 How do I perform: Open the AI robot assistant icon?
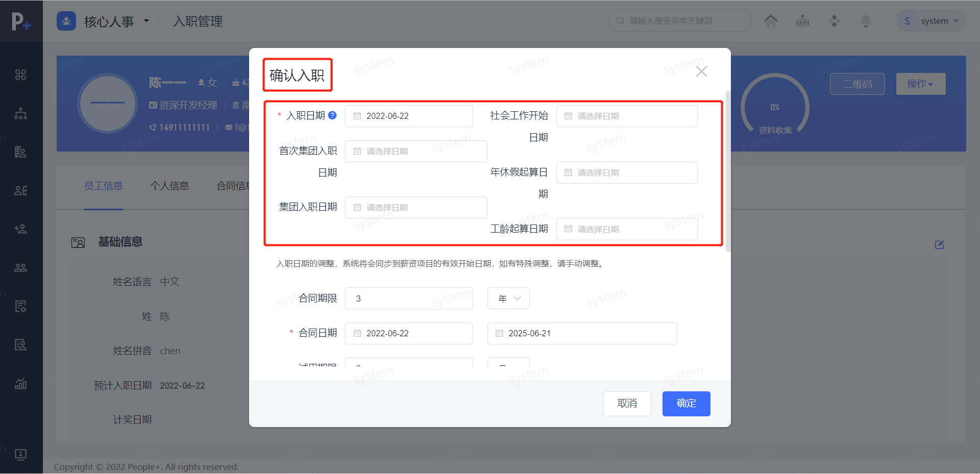coord(802,21)
